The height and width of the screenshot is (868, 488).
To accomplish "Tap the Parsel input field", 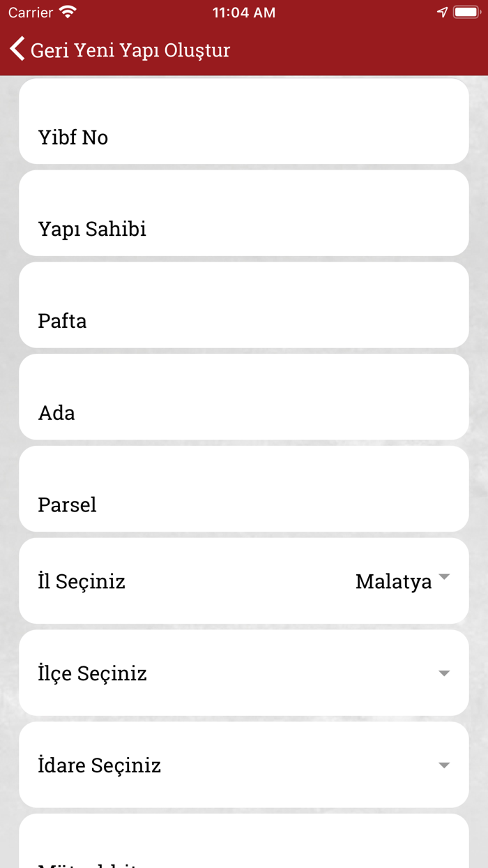I will click(244, 489).
